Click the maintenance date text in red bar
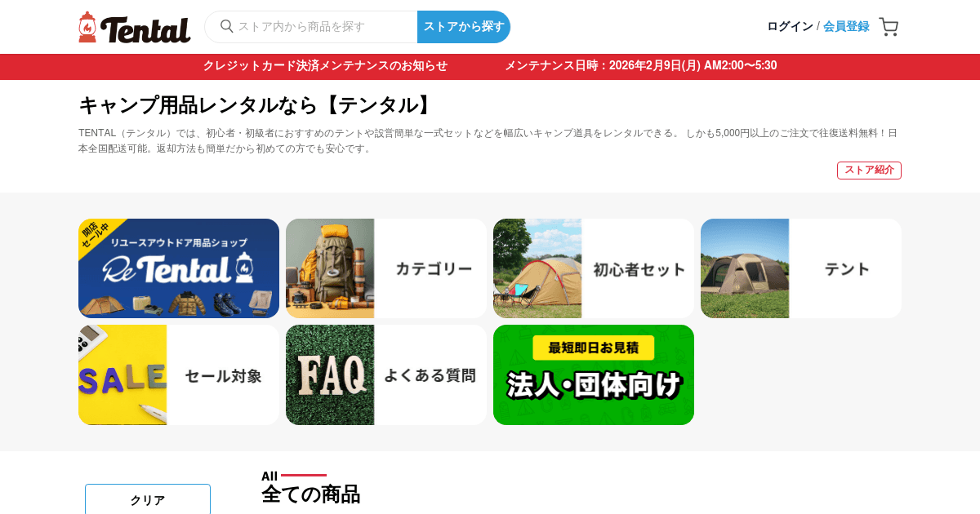The image size is (980, 514). pos(640,66)
